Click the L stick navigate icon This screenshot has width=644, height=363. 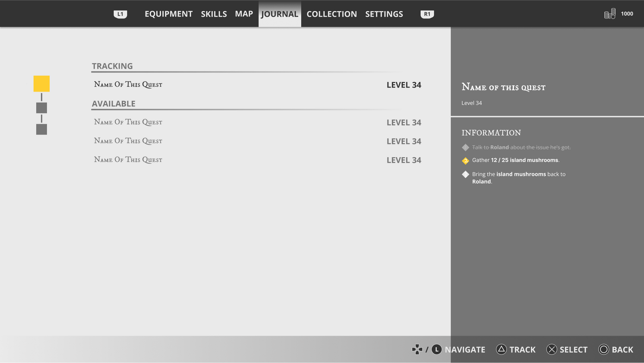(x=436, y=349)
